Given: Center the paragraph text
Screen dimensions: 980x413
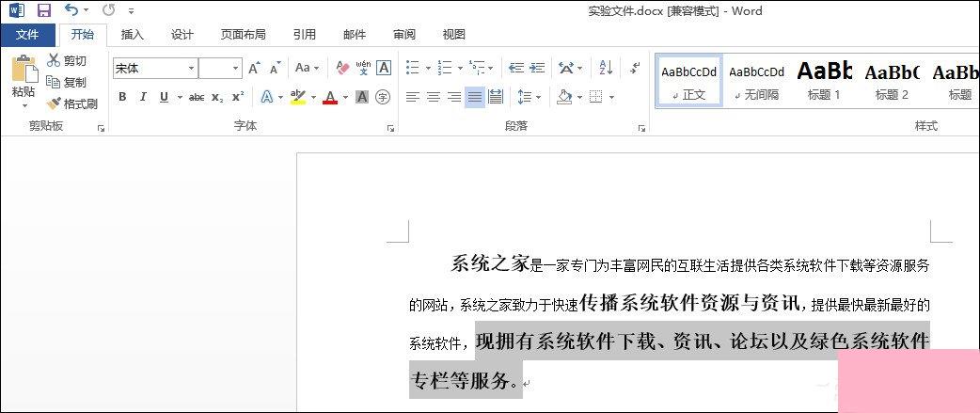Looking at the screenshot, I should [x=434, y=97].
